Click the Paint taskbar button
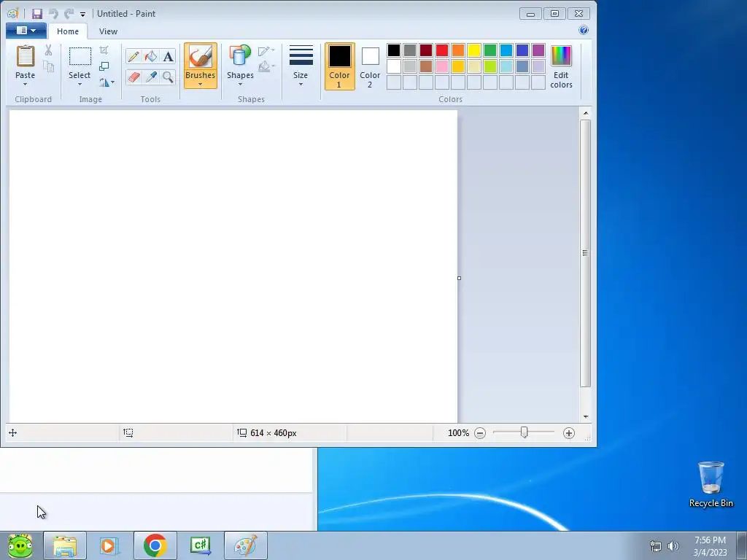The width and height of the screenshot is (747, 560). pyautogui.click(x=245, y=545)
